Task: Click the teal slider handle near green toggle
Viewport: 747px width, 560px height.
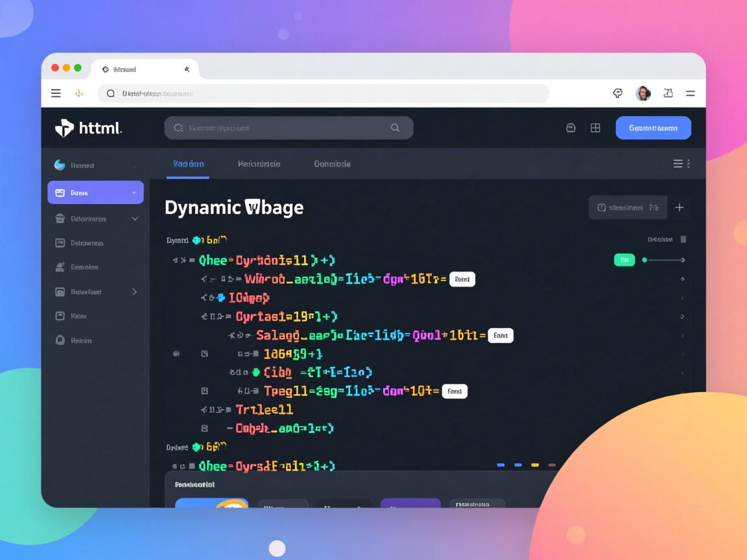Action: [645, 260]
